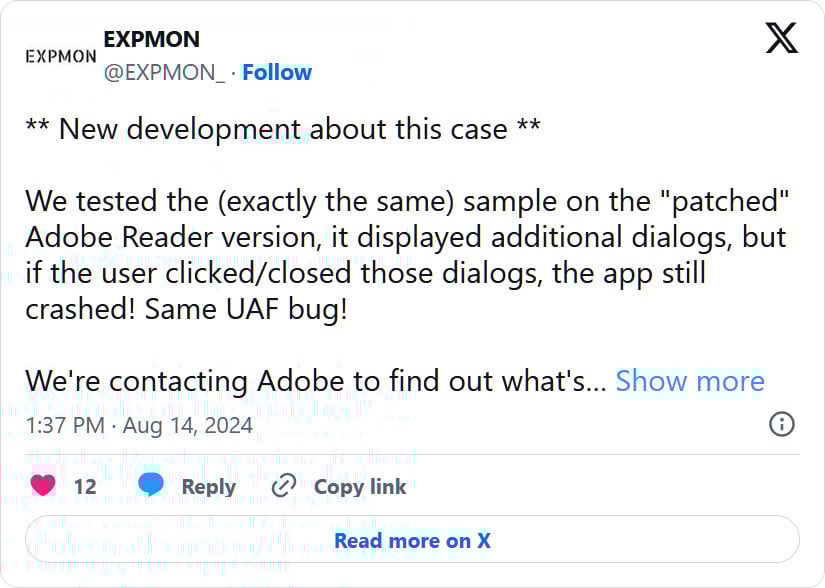
Task: Click the chain link copy icon
Action: (284, 485)
